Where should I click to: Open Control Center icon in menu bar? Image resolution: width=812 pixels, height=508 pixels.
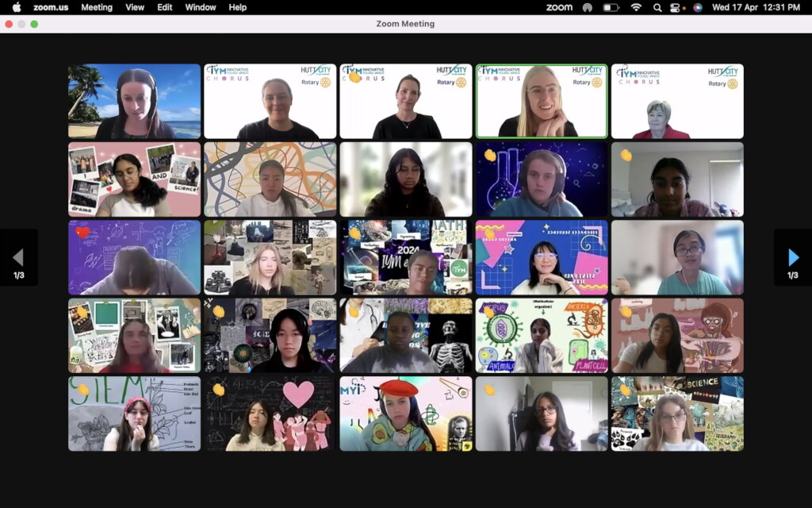pyautogui.click(x=676, y=7)
